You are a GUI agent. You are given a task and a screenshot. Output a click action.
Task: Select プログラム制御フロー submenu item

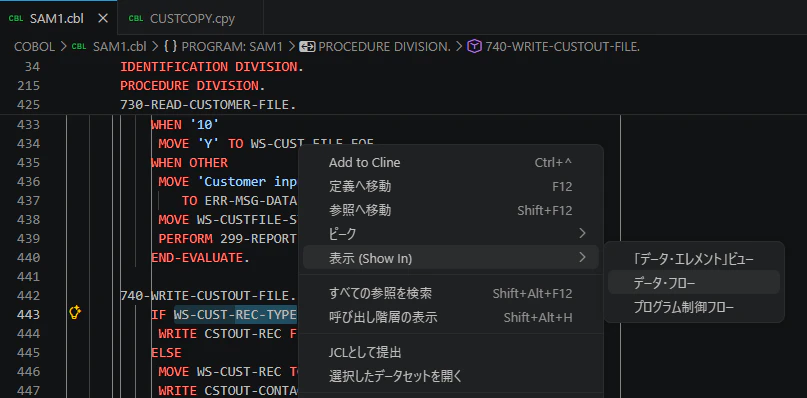(694, 307)
